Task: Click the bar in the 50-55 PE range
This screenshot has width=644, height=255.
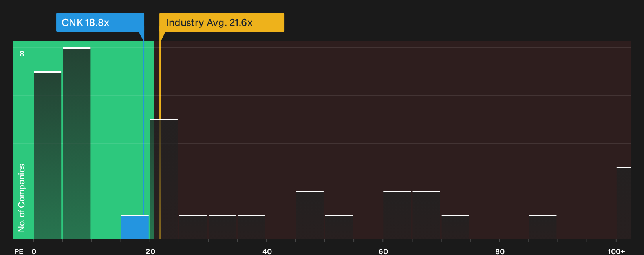Action: [x=339, y=227]
